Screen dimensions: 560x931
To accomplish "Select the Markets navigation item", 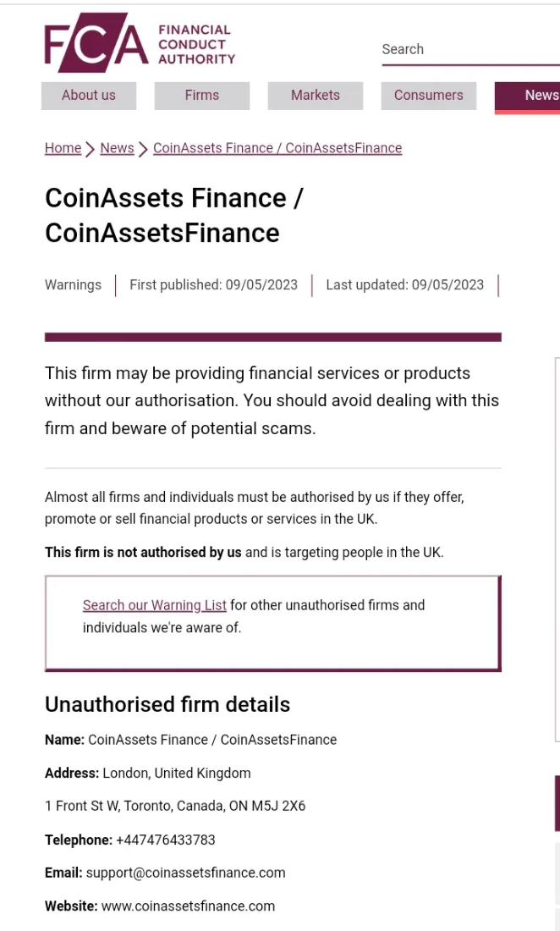I will pos(315,96).
